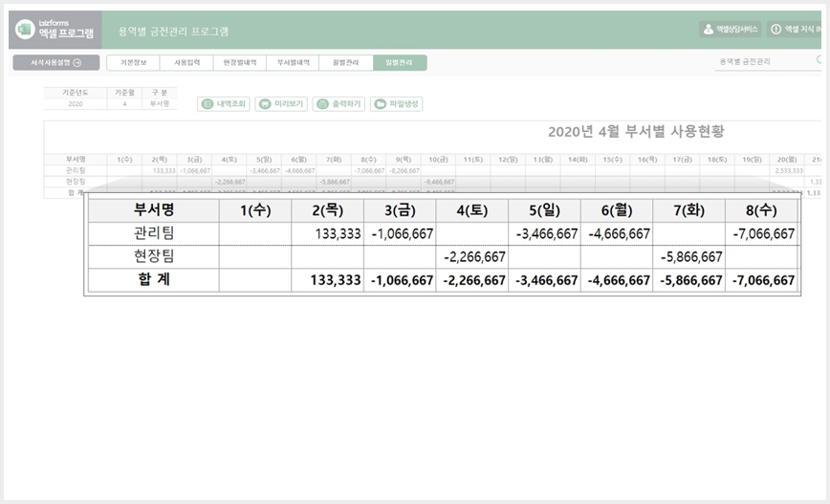830x504 pixels.
Task: Open the 구분 부서명 selector cell
Action: (x=160, y=103)
